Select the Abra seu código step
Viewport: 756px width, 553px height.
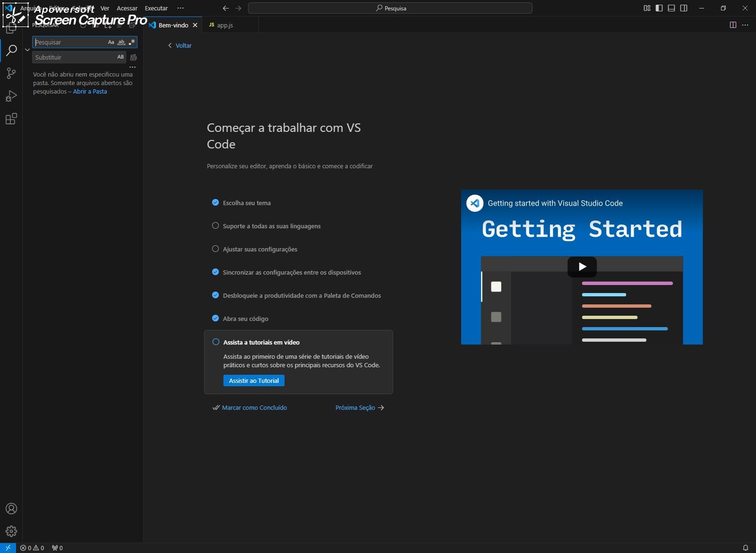245,319
